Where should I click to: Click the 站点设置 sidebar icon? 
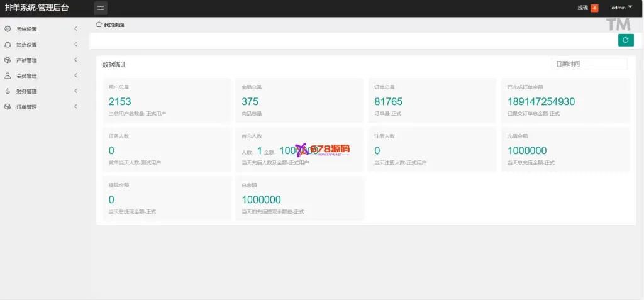tap(8, 45)
